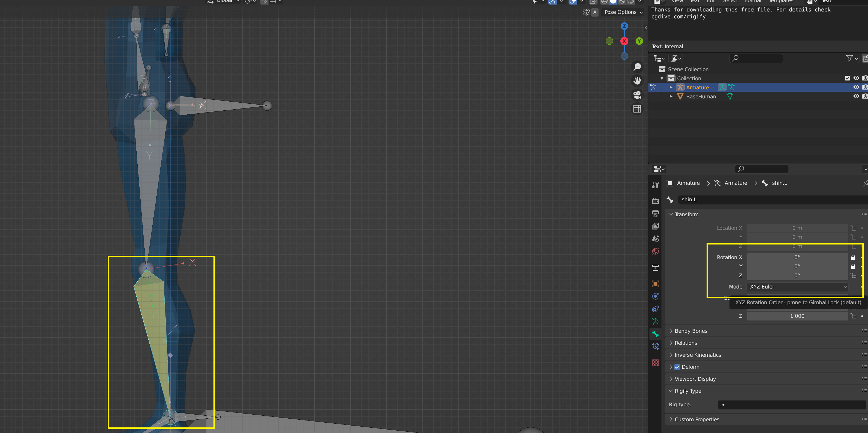
Task: Click the Rotation Z value field
Action: tap(797, 275)
